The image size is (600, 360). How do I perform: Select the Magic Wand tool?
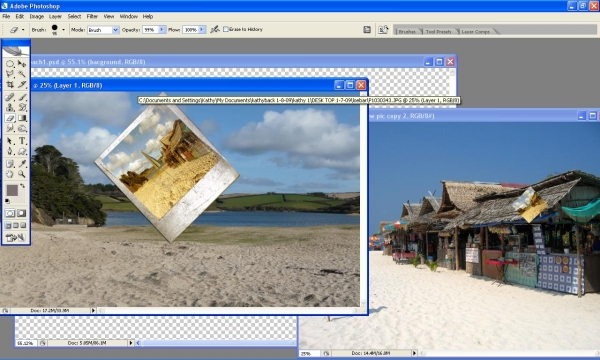pyautogui.click(x=22, y=74)
